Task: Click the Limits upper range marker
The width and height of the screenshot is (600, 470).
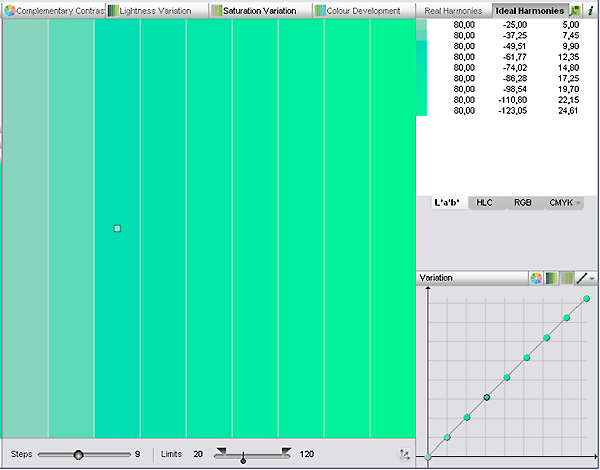Action: pyautogui.click(x=287, y=452)
